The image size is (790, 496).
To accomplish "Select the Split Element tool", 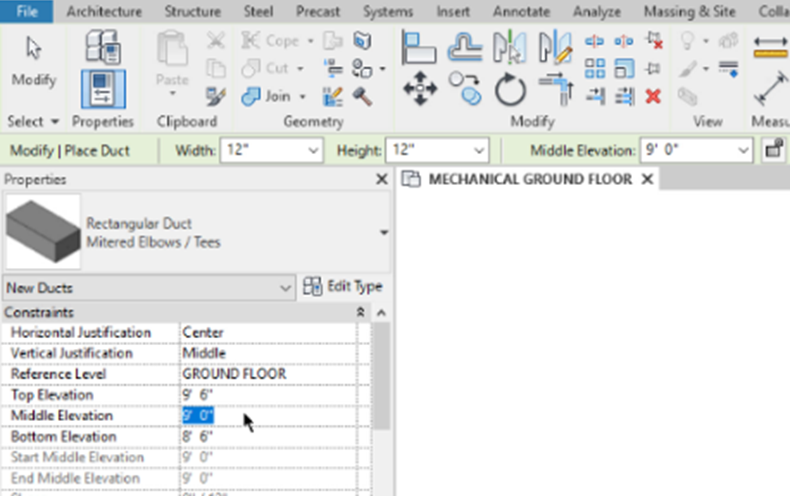I will [x=595, y=41].
